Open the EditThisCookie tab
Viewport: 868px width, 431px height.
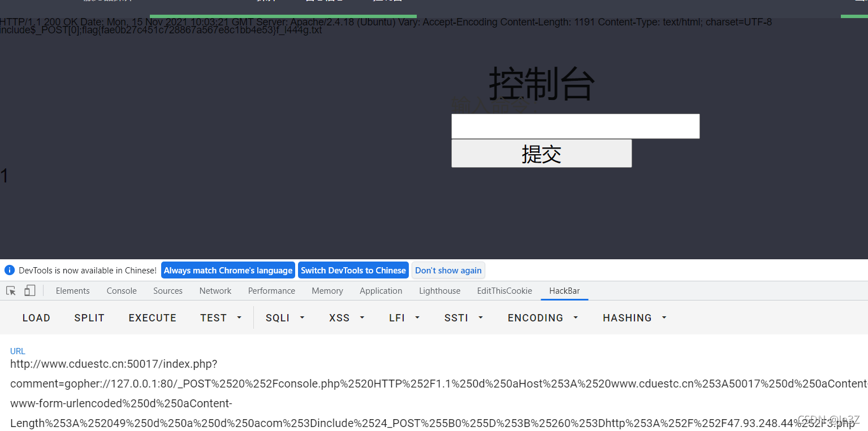pyautogui.click(x=504, y=291)
